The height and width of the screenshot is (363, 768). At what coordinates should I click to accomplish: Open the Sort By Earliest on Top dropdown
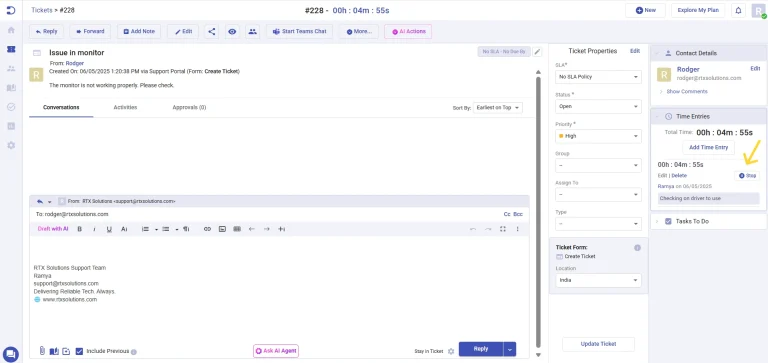[x=498, y=107]
